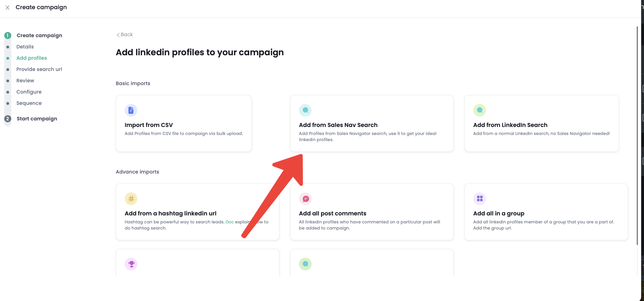This screenshot has width=644, height=301.
Task: Go to the Configure step
Action: pos(29,92)
